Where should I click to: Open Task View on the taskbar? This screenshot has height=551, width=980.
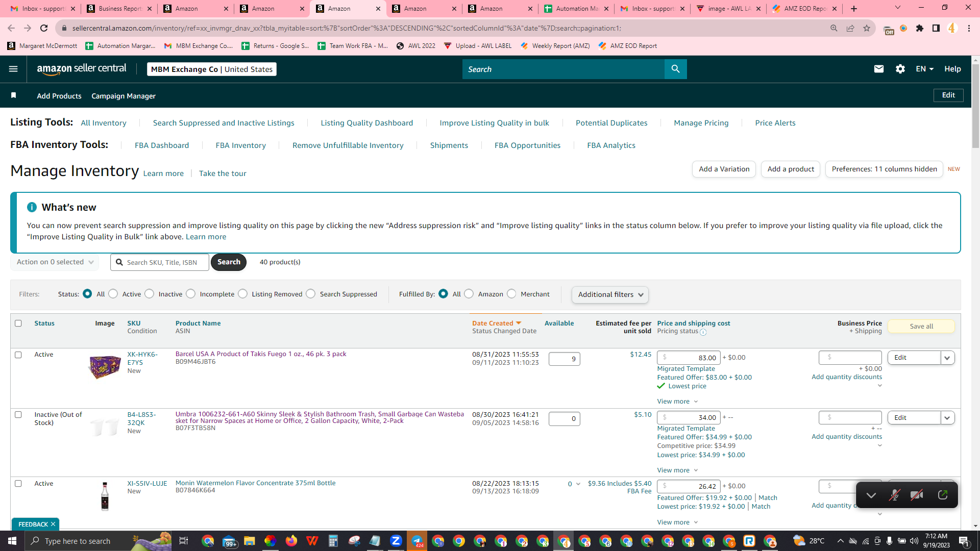click(x=184, y=541)
